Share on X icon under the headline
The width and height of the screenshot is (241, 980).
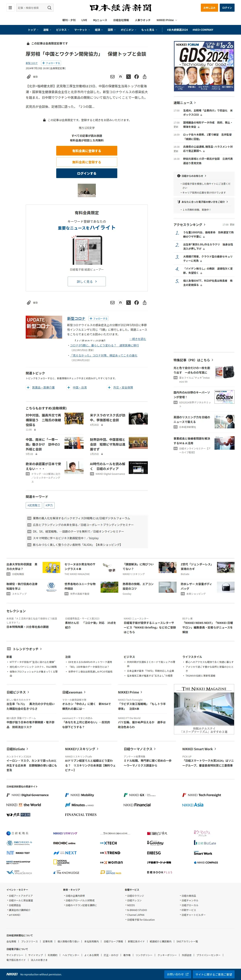[x=128, y=76]
